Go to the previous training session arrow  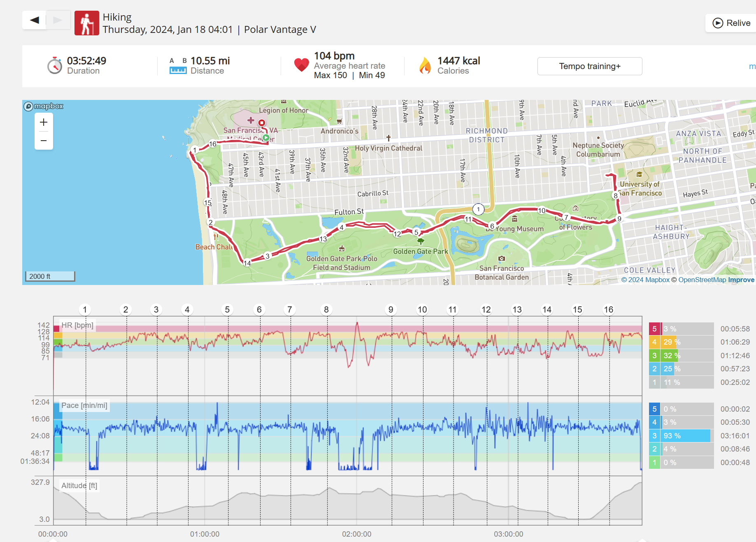pos(35,20)
